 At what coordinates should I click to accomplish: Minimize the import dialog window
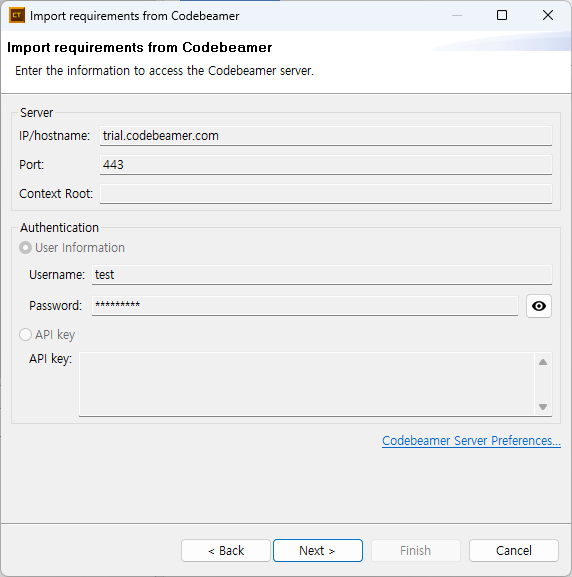pyautogui.click(x=457, y=15)
